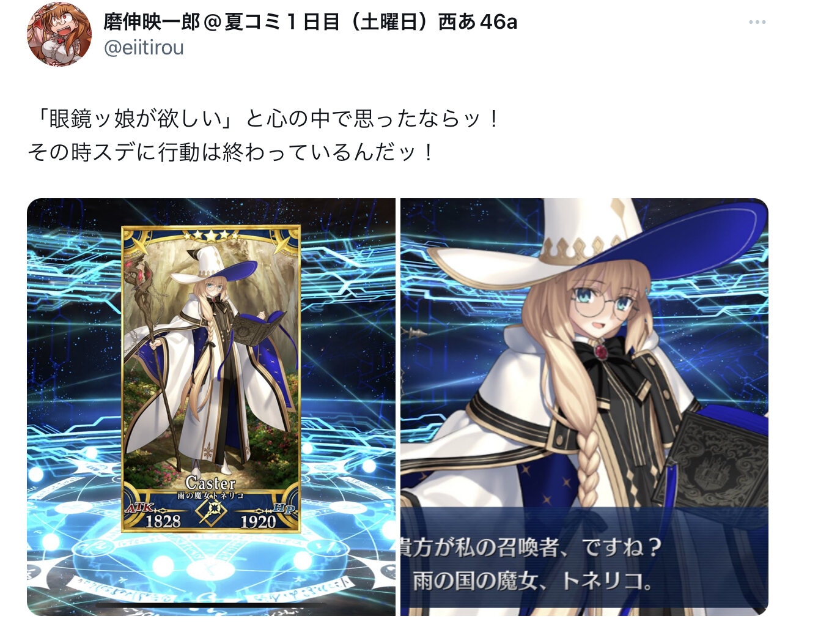Click the ATK 1828 value on card
The height and width of the screenshot is (635, 840).
[163, 521]
